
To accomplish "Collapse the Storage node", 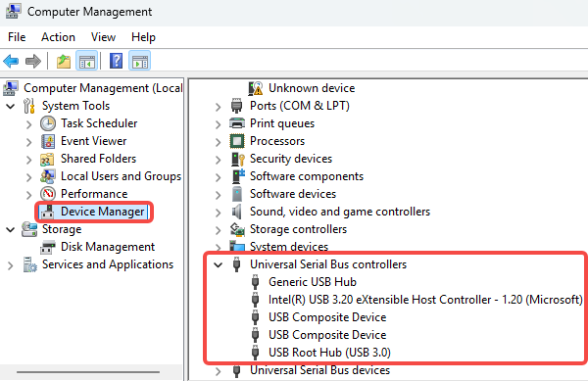I will [11, 229].
